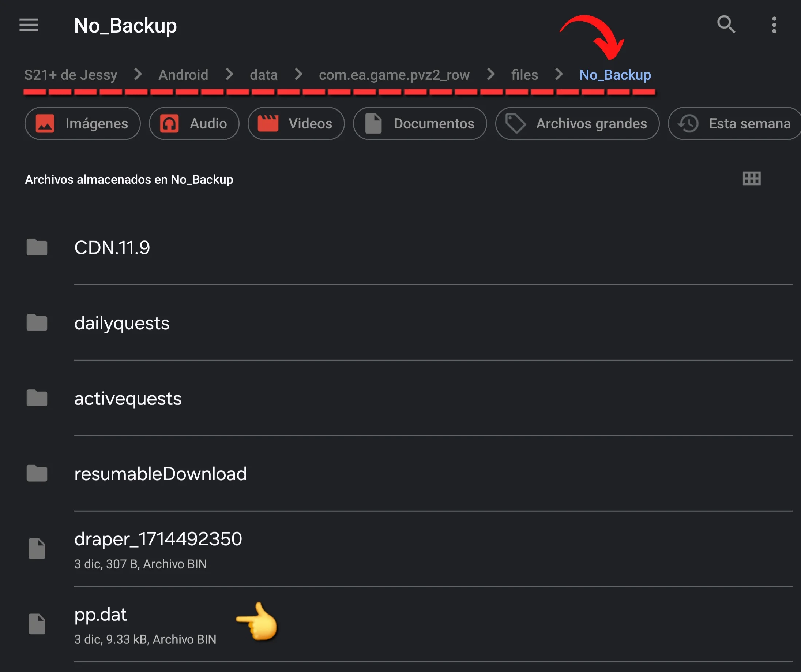Open the hamburger navigation menu
Viewport: 801px width, 672px height.
29,25
